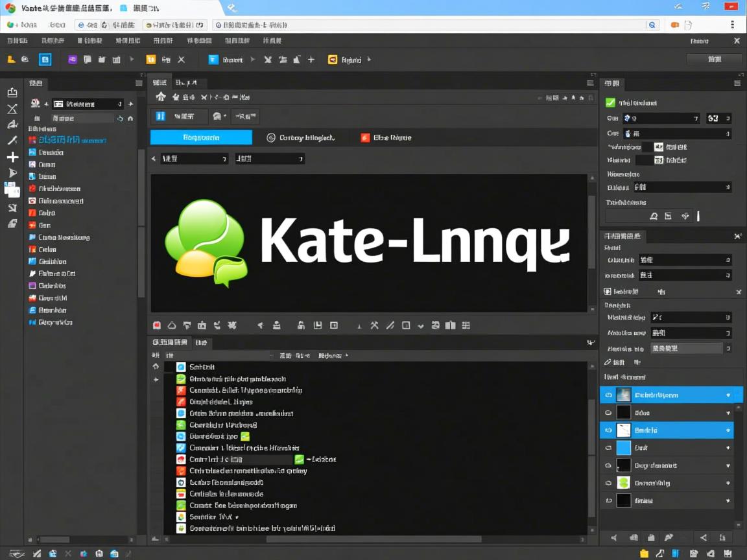
Task: Select the grid icon at the toolbar's right end
Action: point(466,325)
